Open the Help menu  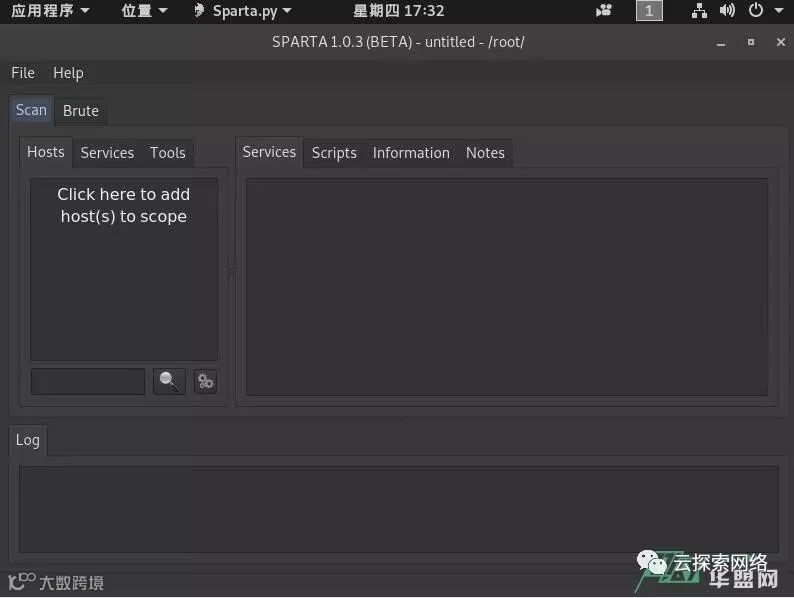pos(68,73)
